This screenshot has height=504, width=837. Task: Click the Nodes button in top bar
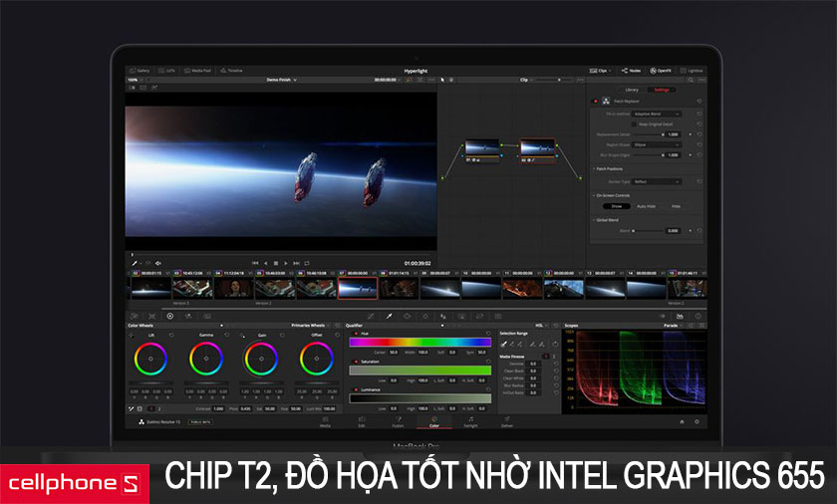631,71
